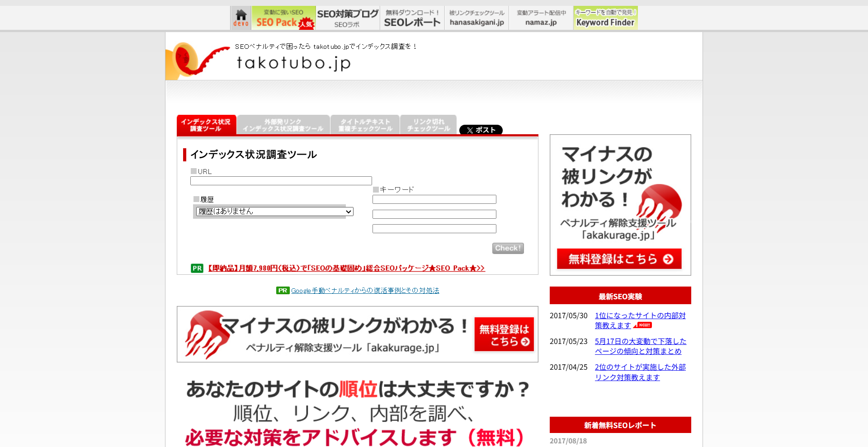The height and width of the screenshot is (447, 868).
Task: Open SEO Pack banner in top navigation
Action: click(283, 18)
